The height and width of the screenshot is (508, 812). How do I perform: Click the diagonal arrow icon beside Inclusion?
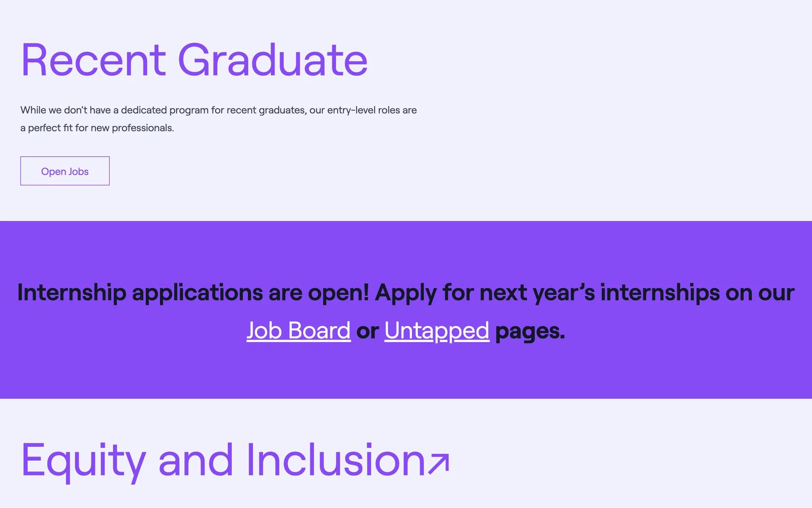pos(439,464)
